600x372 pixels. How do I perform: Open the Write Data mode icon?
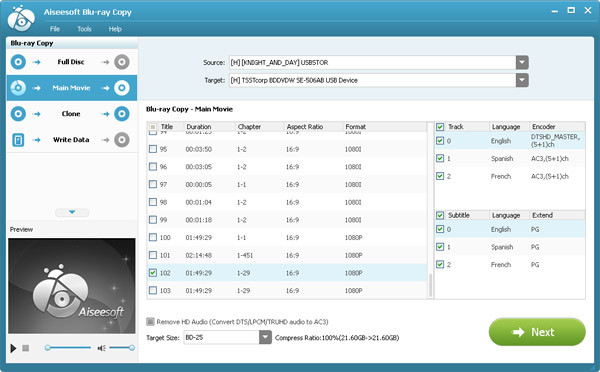point(18,140)
